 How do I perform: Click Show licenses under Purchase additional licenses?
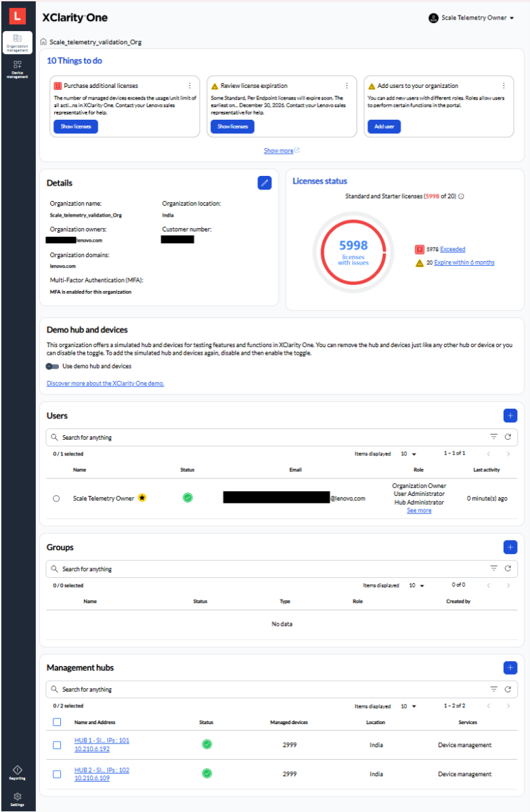[76, 127]
